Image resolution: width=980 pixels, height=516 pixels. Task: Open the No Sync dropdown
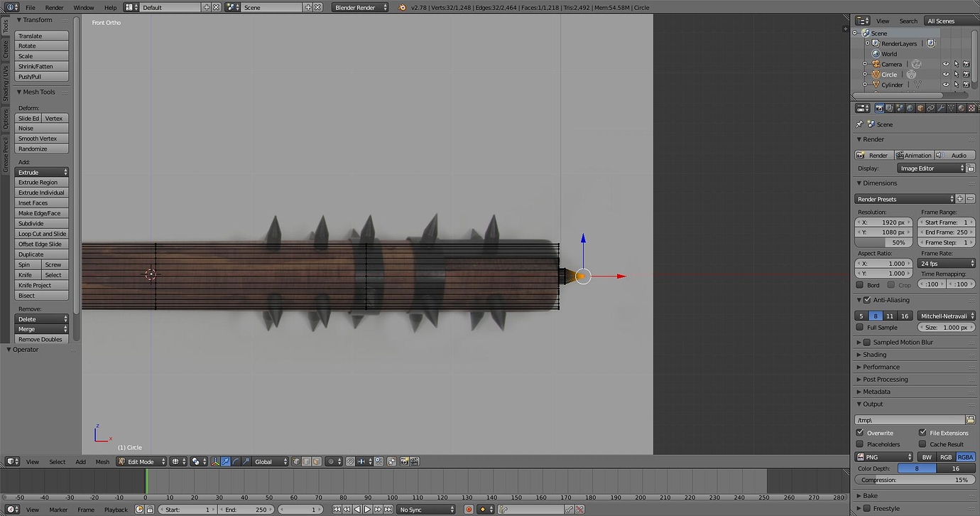pyautogui.click(x=426, y=510)
